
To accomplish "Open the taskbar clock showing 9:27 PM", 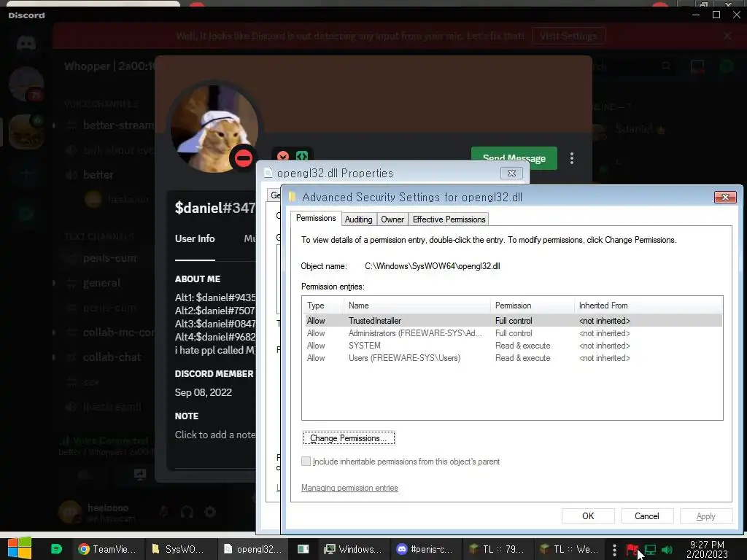I will tap(707, 550).
